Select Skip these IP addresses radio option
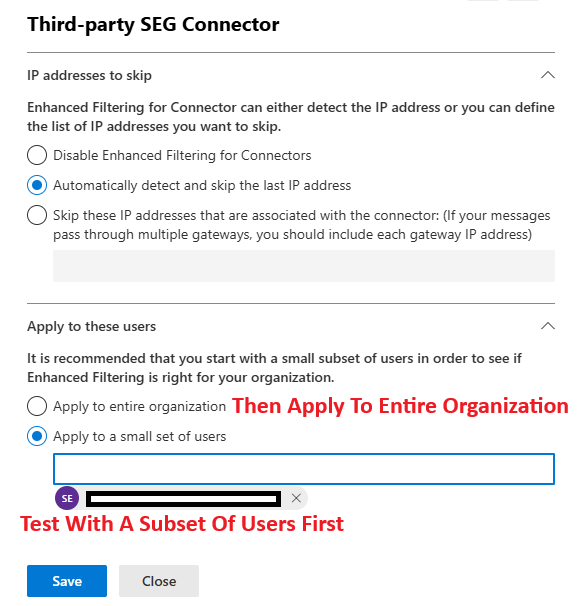 tap(37, 215)
